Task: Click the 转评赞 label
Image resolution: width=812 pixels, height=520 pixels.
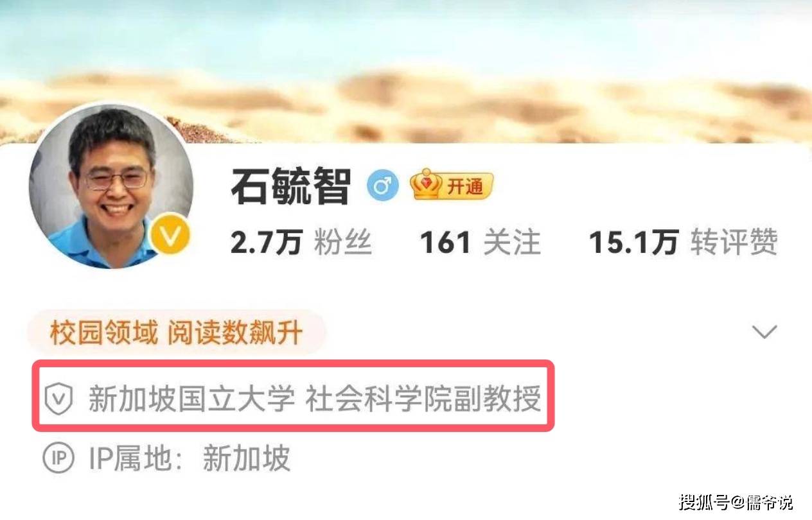Action: tap(734, 244)
